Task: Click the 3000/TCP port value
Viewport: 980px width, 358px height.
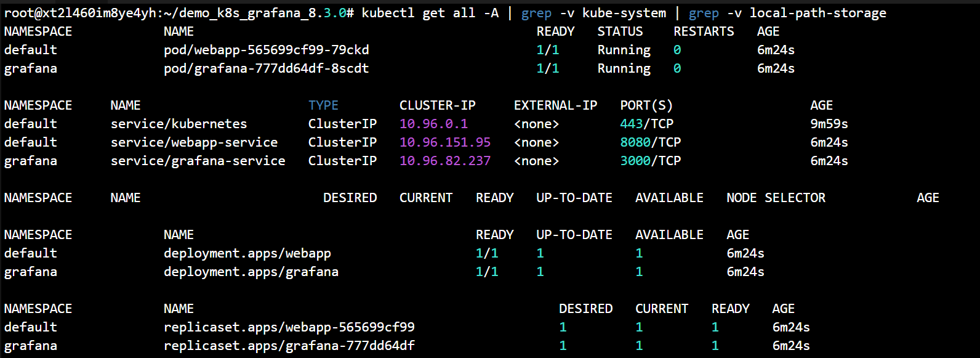Action: click(650, 161)
